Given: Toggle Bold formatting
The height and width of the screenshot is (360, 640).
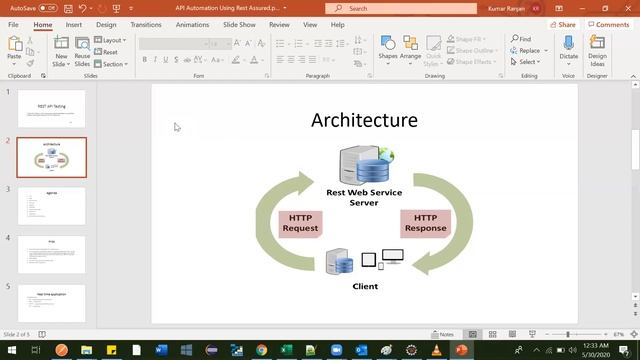Looking at the screenshot, I should (144, 60).
